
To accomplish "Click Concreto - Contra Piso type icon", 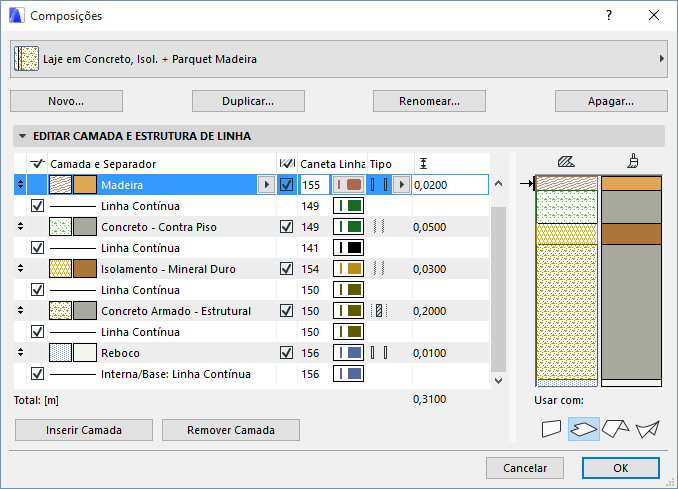I will click(379, 227).
